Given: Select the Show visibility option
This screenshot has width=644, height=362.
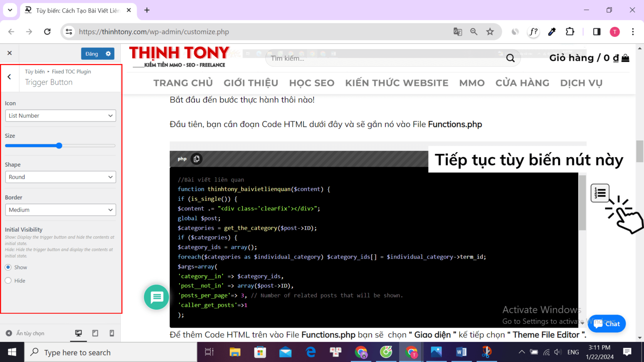Looking at the screenshot, I should [x=8, y=267].
